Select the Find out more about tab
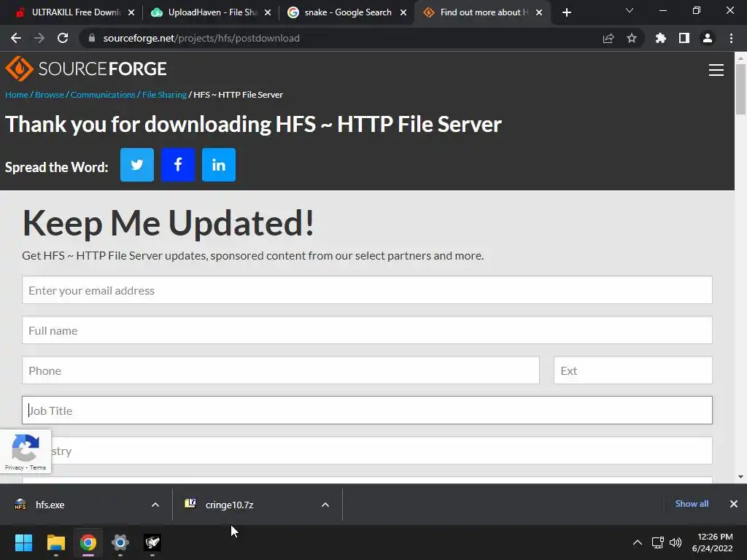747x560 pixels. coord(482,12)
